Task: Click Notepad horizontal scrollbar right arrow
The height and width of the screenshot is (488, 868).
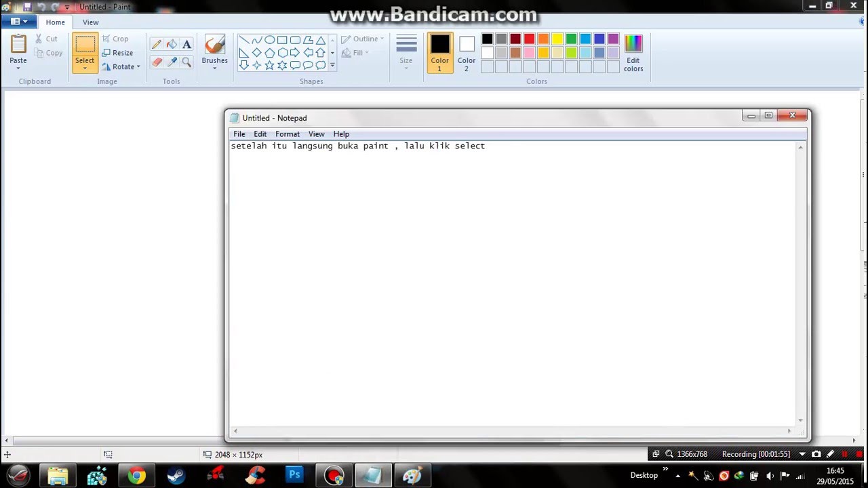Action: click(x=789, y=431)
